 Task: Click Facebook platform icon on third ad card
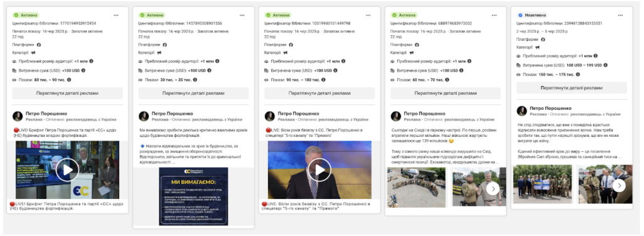pos(291,45)
